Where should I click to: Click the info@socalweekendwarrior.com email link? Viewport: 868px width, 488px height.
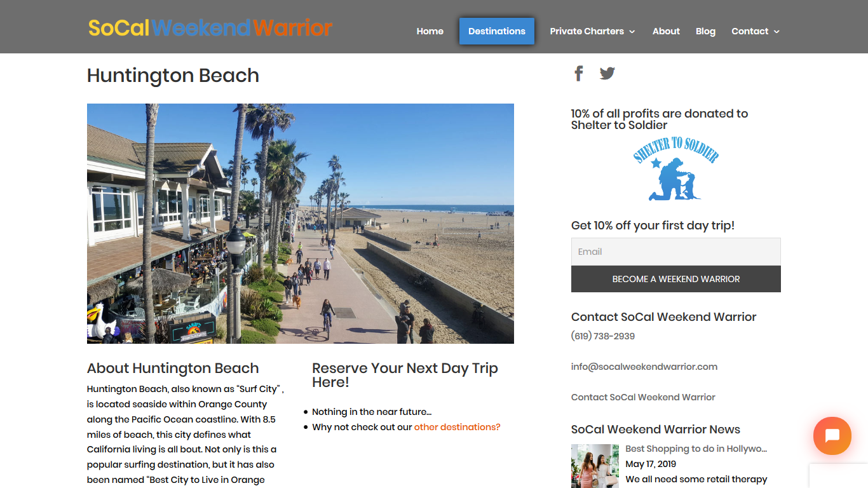coord(644,367)
